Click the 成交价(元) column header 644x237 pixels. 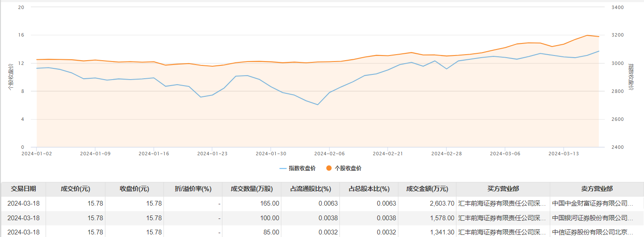click(75, 189)
